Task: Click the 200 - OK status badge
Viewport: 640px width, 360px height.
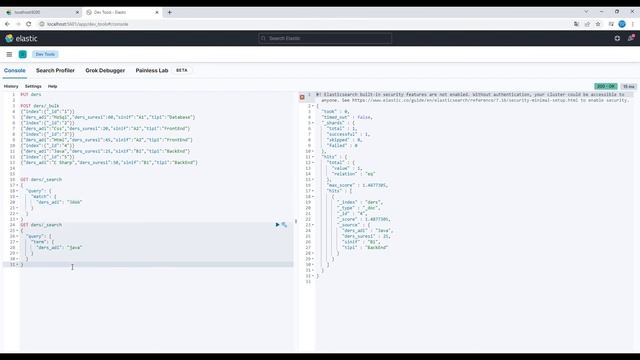Action: pos(606,87)
